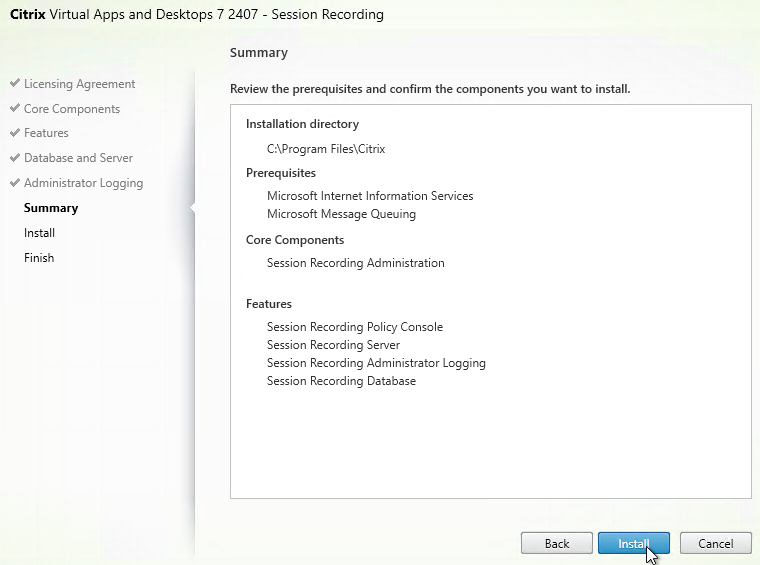Open the Administrator Logging step
Viewport: 760px width, 565px height.
(x=83, y=183)
